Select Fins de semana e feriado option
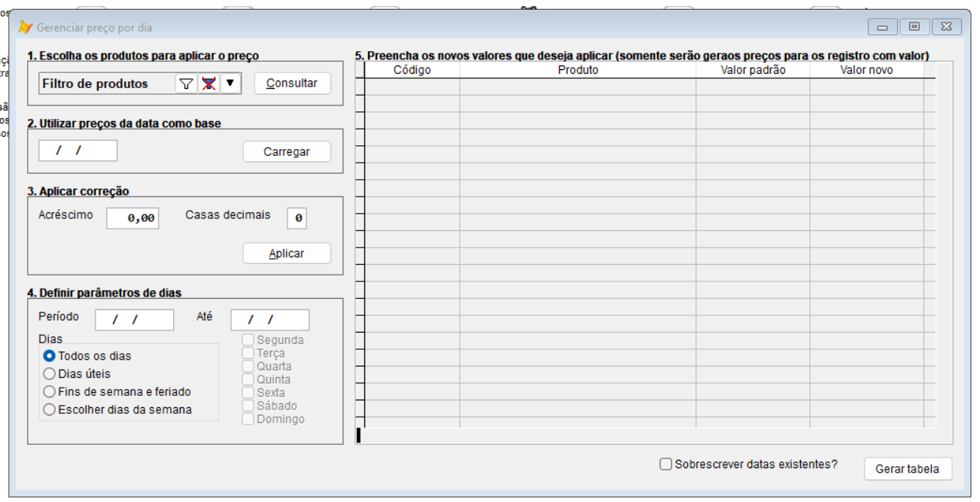Viewport: 980px width, 502px height. click(50, 391)
